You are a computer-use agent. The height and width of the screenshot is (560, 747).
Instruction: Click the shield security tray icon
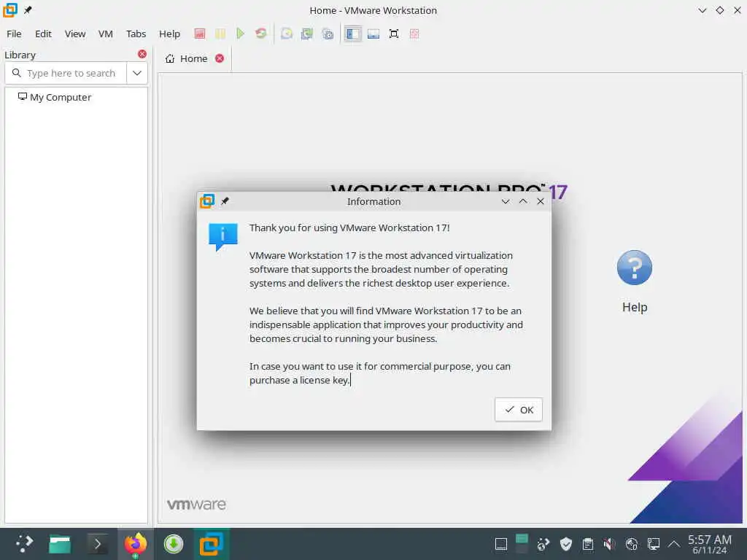coord(566,544)
